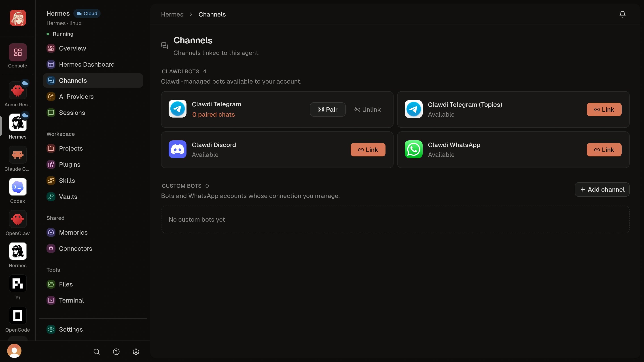The width and height of the screenshot is (644, 362).
Task: Open the OpenClaw agent icon
Action: [x=18, y=219]
